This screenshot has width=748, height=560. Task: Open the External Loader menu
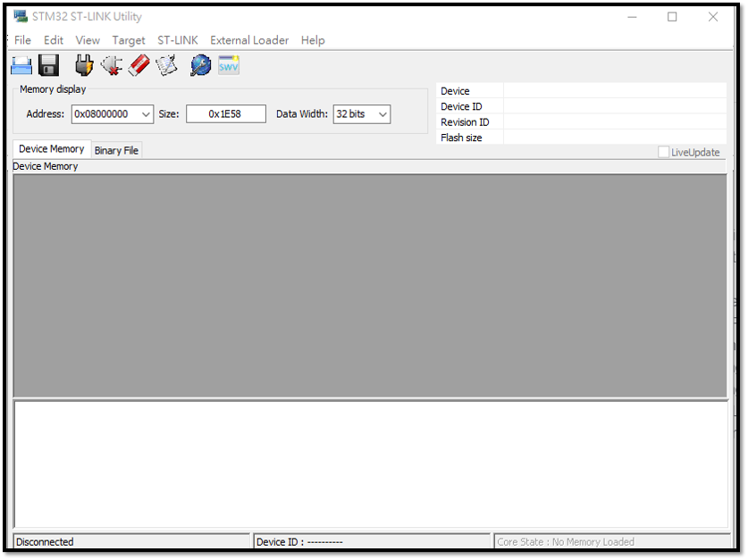coord(249,40)
